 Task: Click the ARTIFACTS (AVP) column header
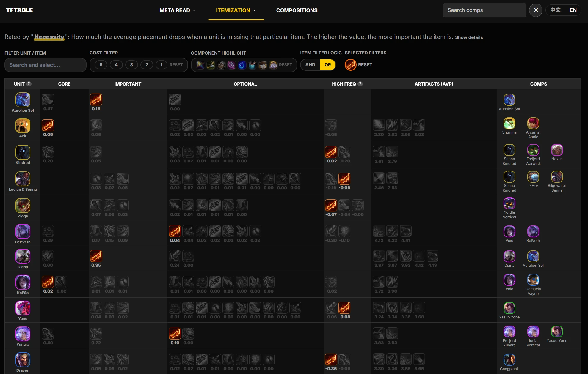[x=434, y=84]
